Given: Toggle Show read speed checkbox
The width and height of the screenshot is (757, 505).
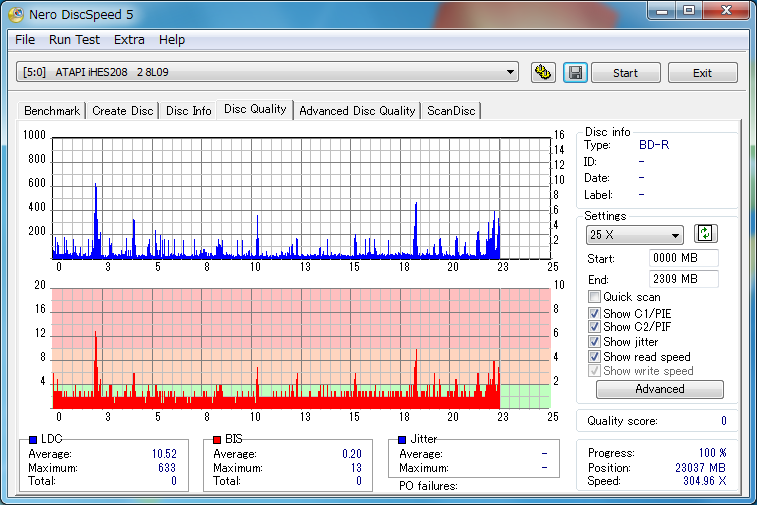Looking at the screenshot, I should click(594, 357).
